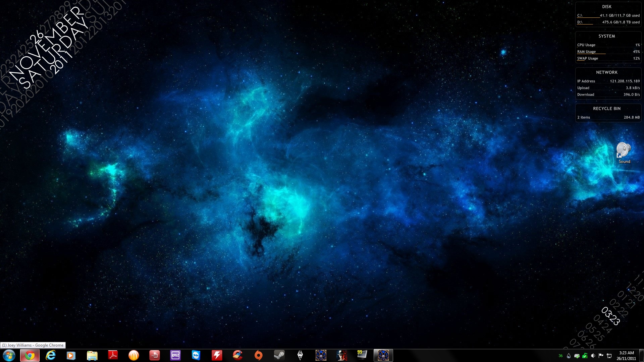Switch to Google Chrome in the taskbar

[x=30, y=355]
